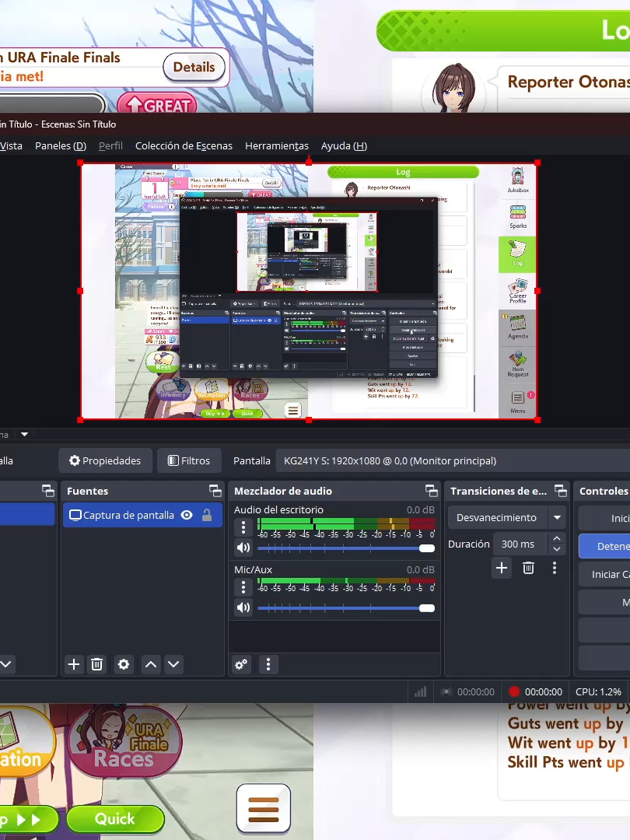Open the Paneles (D) menu
The image size is (630, 840).
(61, 145)
